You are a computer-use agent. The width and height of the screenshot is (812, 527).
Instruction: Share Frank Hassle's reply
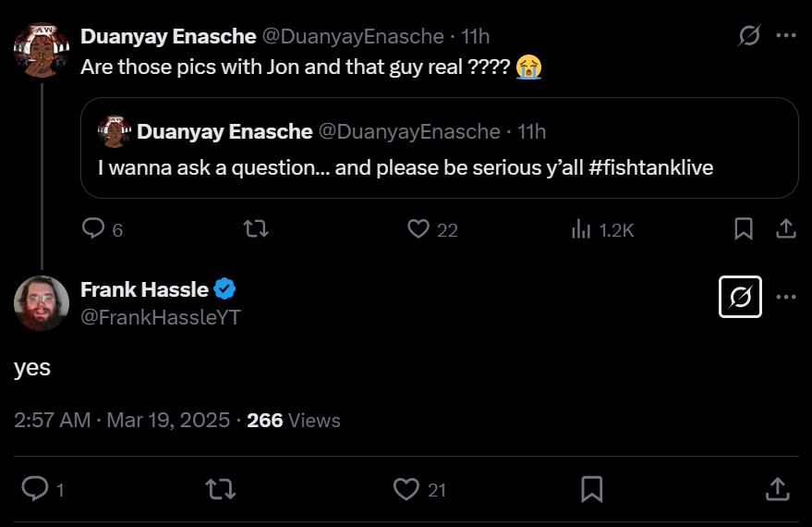(778, 488)
